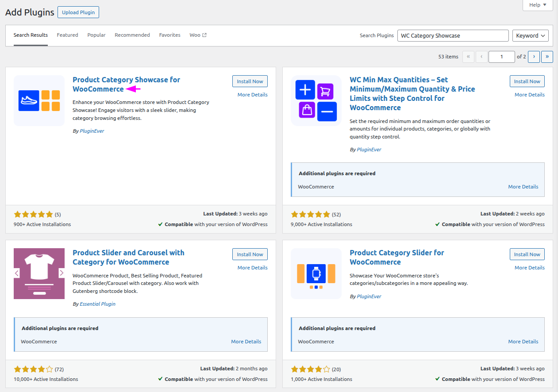Click the Product Category Slider plugin icon
The height and width of the screenshot is (392, 558).
tap(316, 273)
